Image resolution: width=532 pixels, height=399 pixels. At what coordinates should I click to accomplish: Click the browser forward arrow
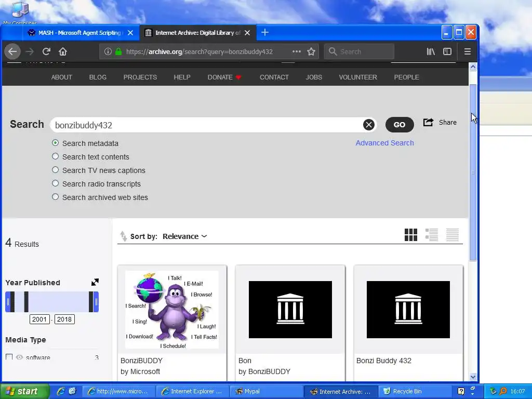(x=30, y=51)
